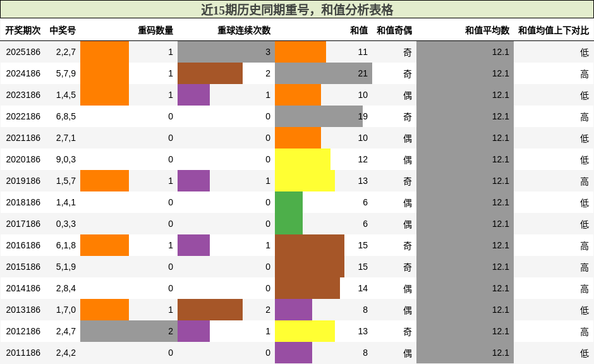594x364 pixels.
Task: Select winning numbers 6,1,8
Action: pyautogui.click(x=66, y=245)
